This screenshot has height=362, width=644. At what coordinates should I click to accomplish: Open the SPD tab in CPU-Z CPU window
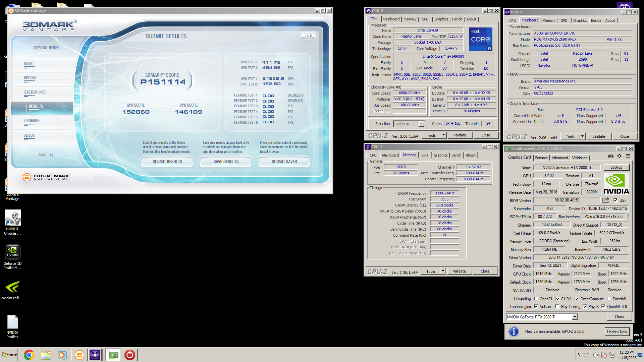point(425,19)
